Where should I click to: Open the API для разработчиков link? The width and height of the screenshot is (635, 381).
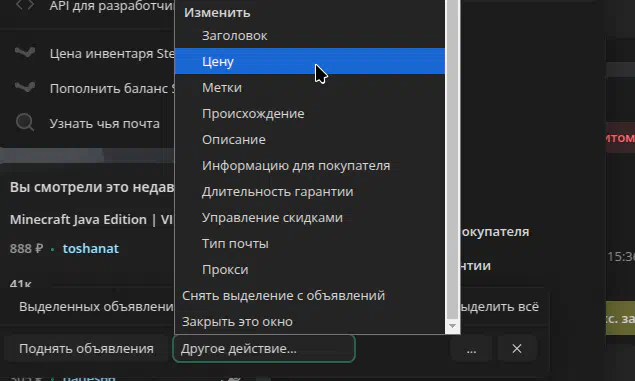coord(112,6)
